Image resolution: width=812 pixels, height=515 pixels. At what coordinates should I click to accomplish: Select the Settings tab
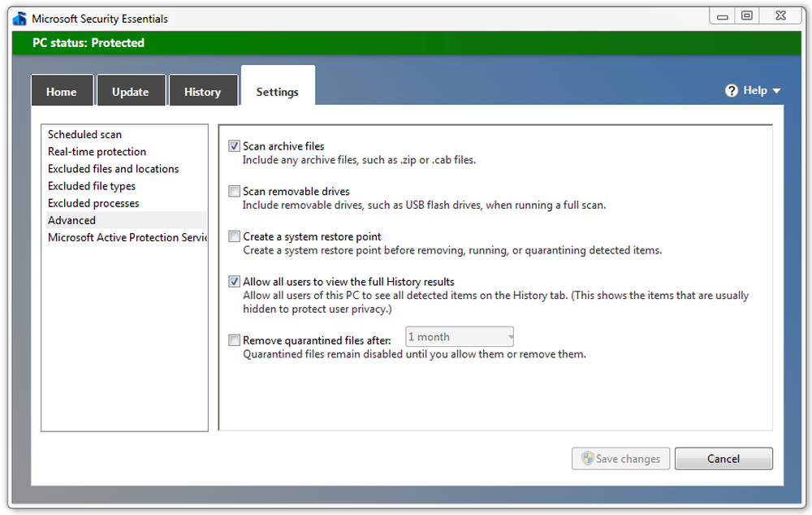click(278, 86)
